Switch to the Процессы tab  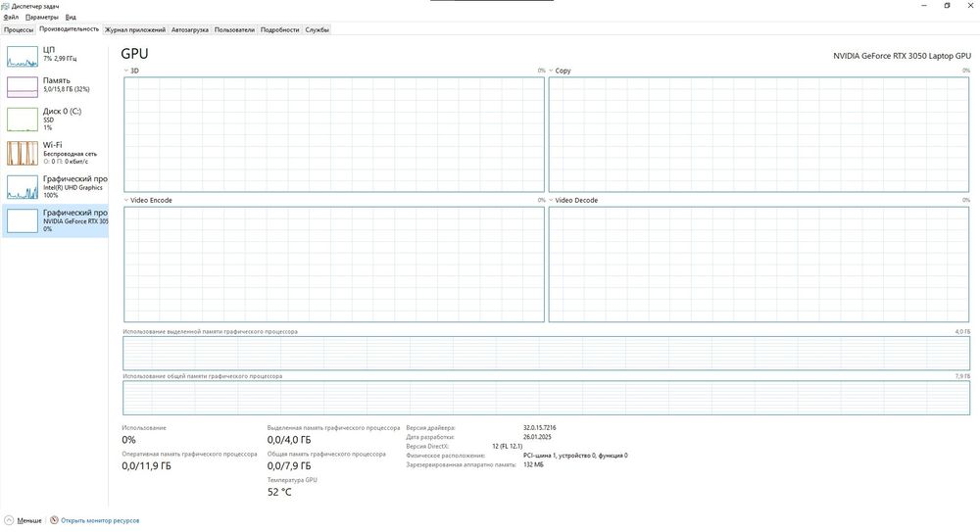tap(19, 29)
